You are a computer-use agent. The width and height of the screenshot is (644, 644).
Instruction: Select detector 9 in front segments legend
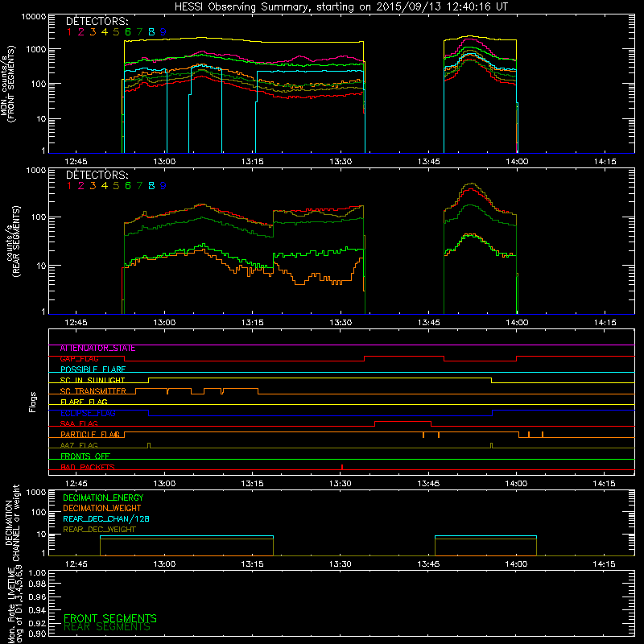(163, 32)
